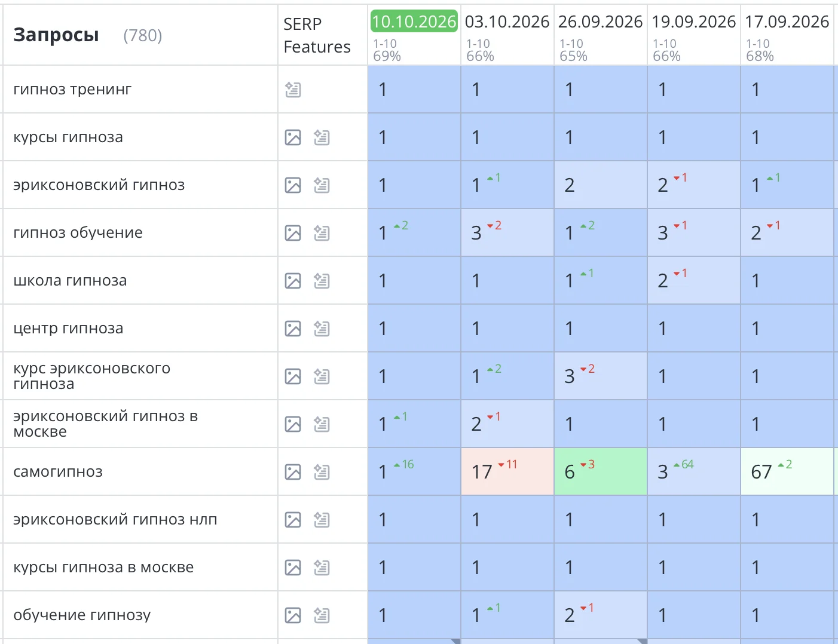Image resolution: width=838 pixels, height=644 pixels.
Task: Select the image icon beside центр гипноза
Action: [293, 329]
